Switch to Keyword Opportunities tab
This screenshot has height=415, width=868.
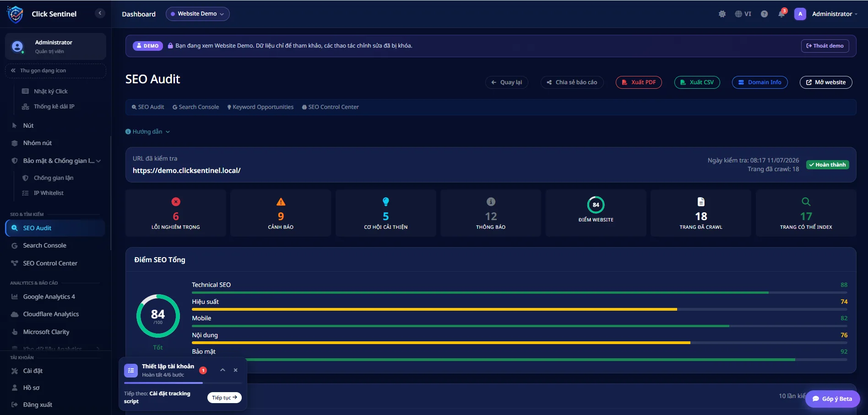point(260,107)
